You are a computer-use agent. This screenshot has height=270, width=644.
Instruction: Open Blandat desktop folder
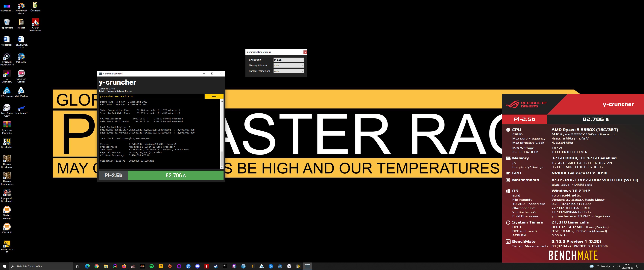pos(21,24)
